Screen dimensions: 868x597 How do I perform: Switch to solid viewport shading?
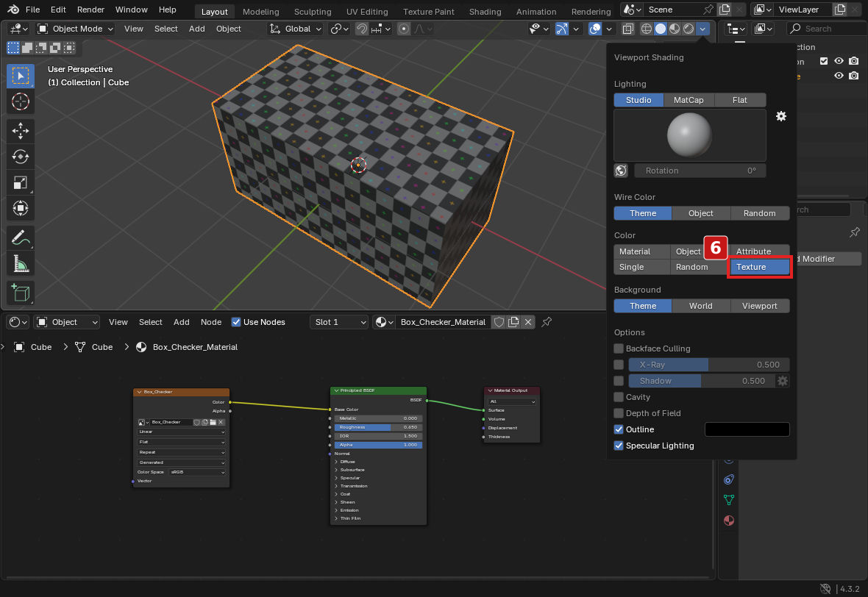tap(661, 29)
